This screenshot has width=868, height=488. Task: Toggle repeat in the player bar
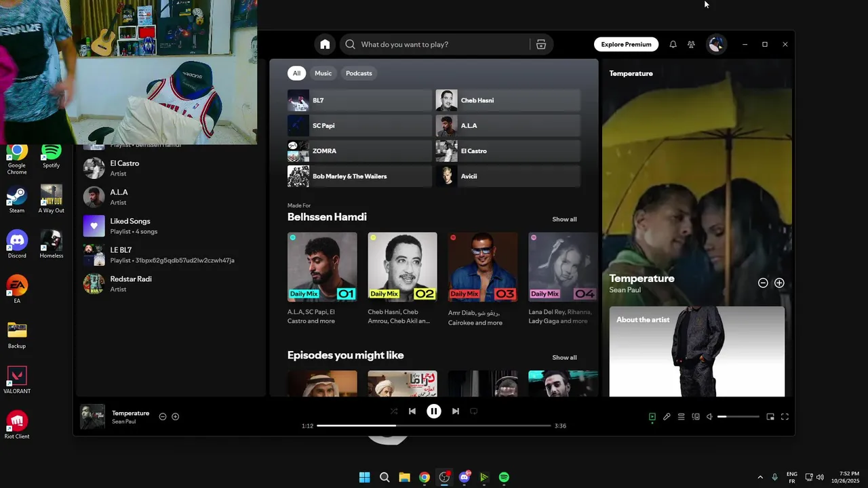click(x=474, y=411)
